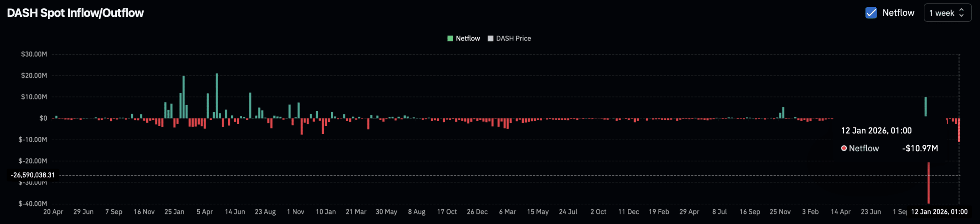This screenshot has width=980, height=224.
Task: Click the highlighted 12 Jan 2026 x-axis label
Action: coord(939,212)
